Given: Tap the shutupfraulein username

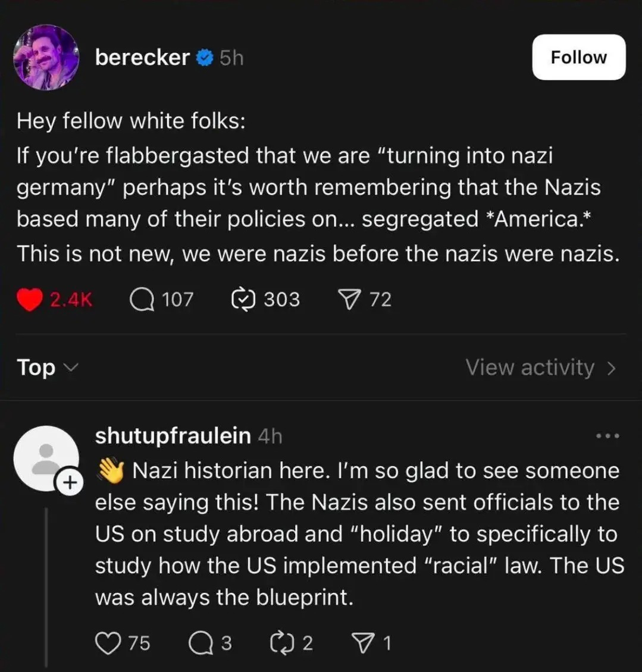Looking at the screenshot, I should (x=173, y=436).
